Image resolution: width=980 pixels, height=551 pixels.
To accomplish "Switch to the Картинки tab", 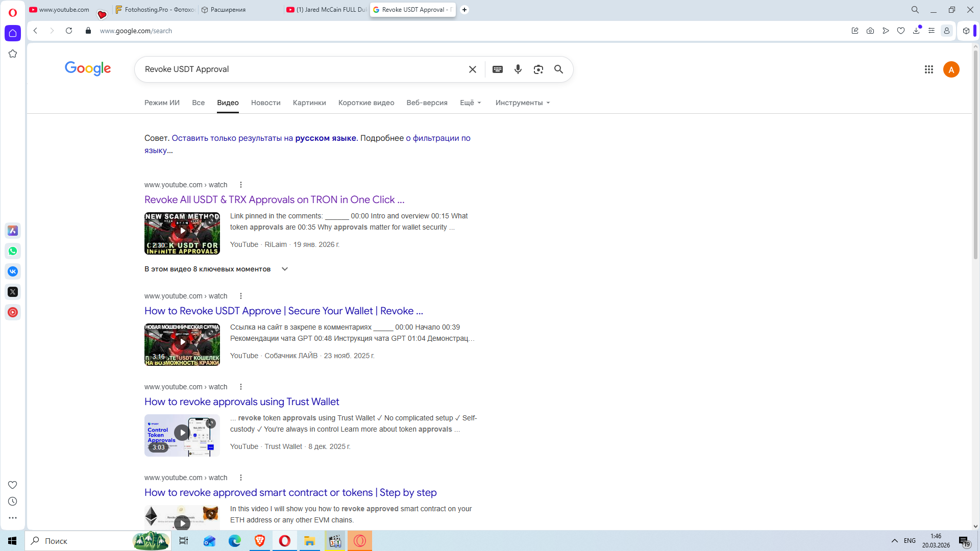I will pos(309,103).
